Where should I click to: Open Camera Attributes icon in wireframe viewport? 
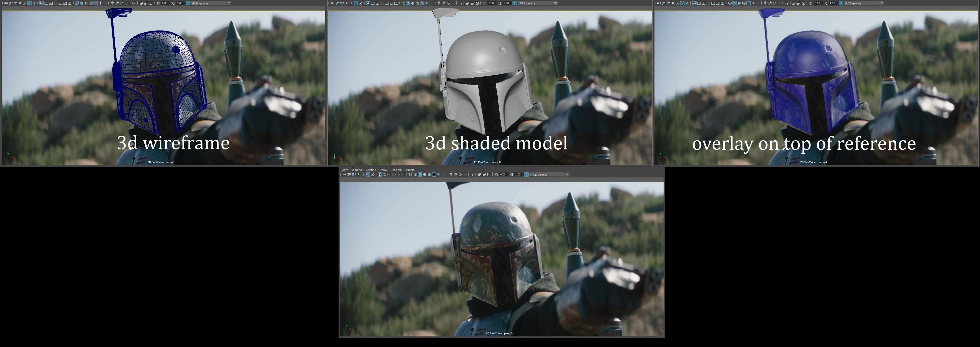pos(15,3)
